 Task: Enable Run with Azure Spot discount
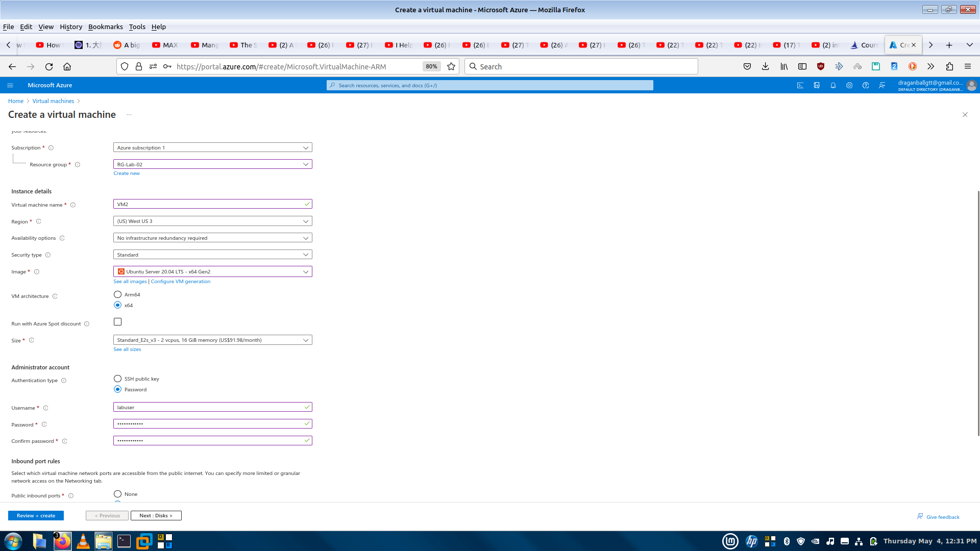[x=118, y=322]
